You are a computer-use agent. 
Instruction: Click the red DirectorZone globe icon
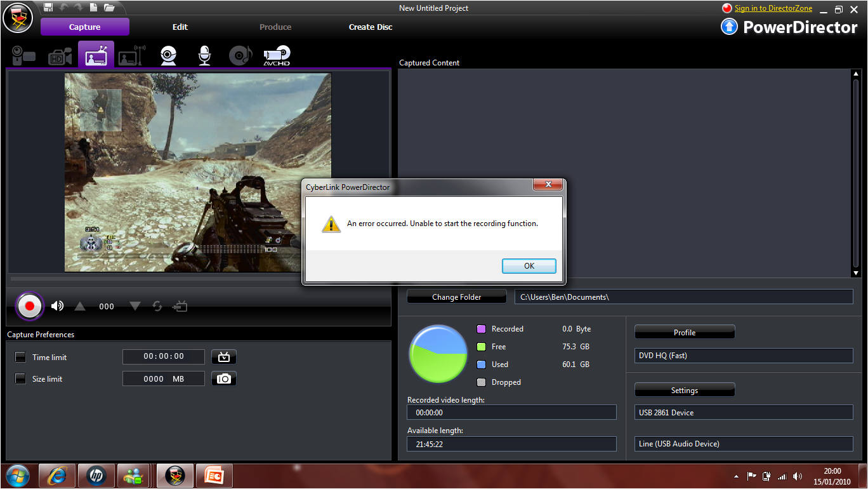point(727,8)
